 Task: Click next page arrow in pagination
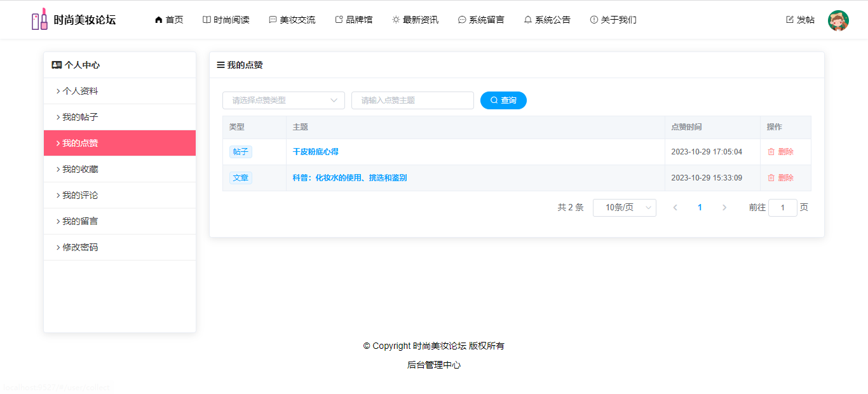tap(724, 208)
